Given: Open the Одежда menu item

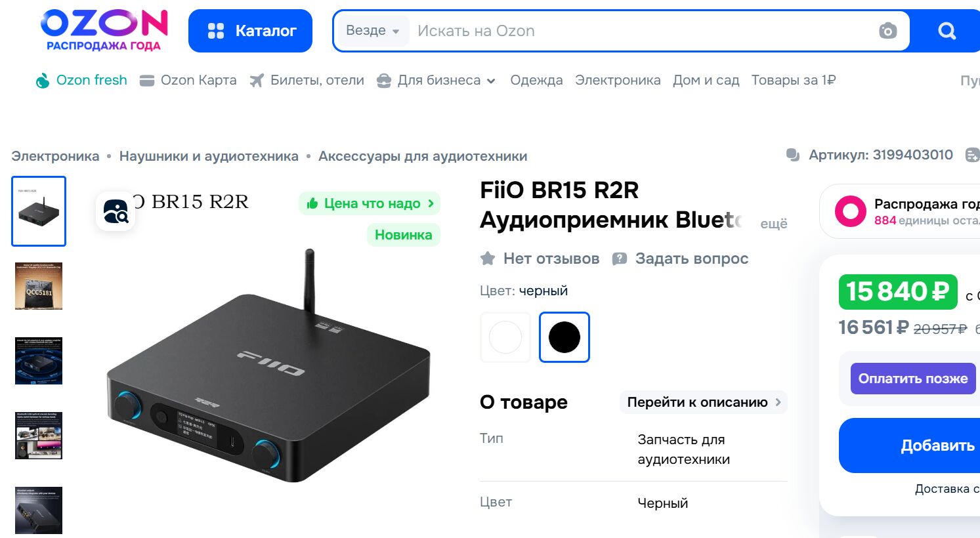Looking at the screenshot, I should click(x=536, y=80).
